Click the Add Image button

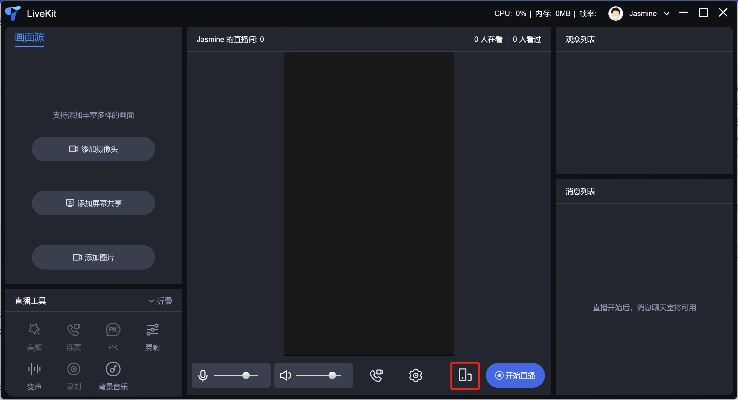pyautogui.click(x=93, y=257)
